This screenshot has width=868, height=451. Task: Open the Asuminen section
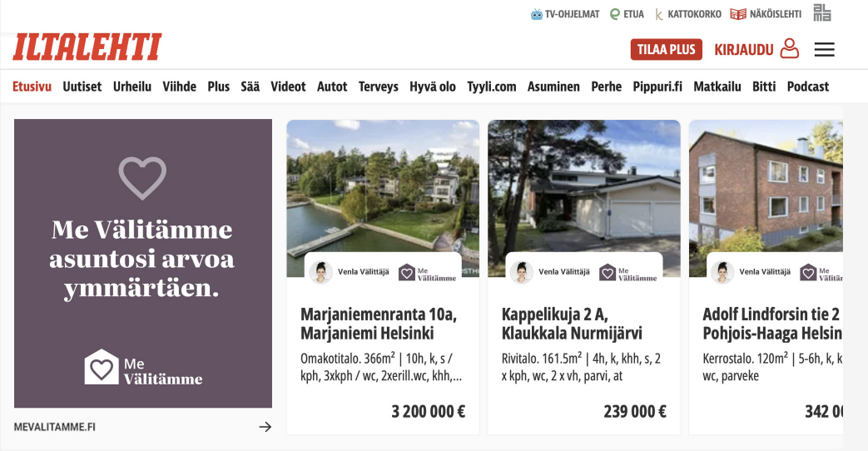coord(553,87)
